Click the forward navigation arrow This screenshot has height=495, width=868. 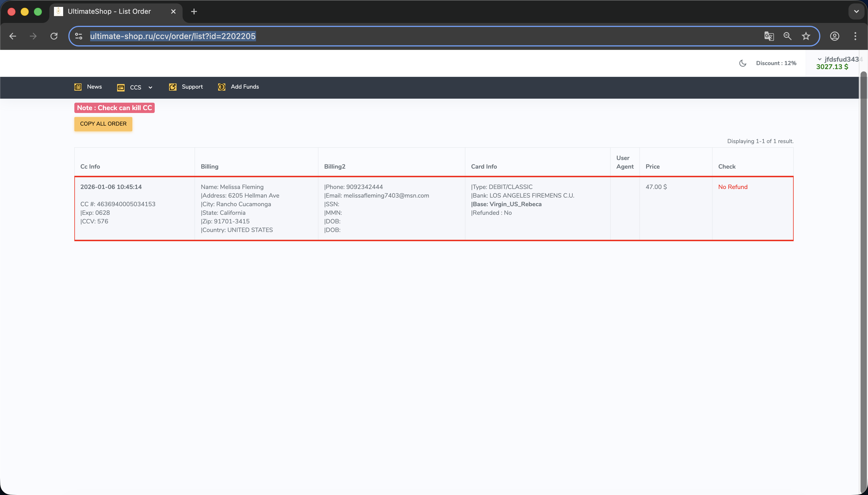pyautogui.click(x=33, y=36)
